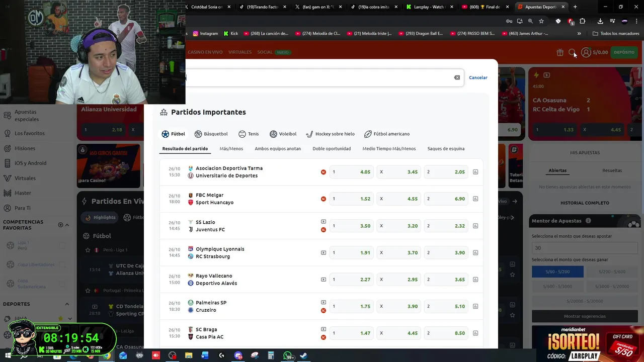Click the DEPÓSITO button

coord(624,52)
